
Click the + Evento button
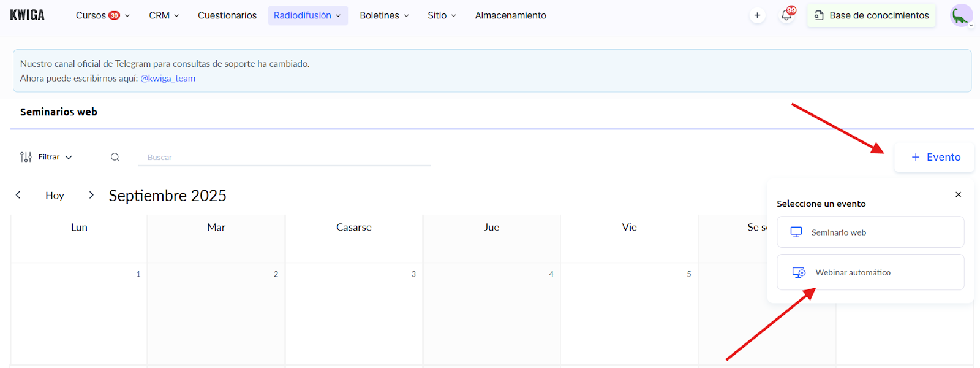(x=935, y=157)
